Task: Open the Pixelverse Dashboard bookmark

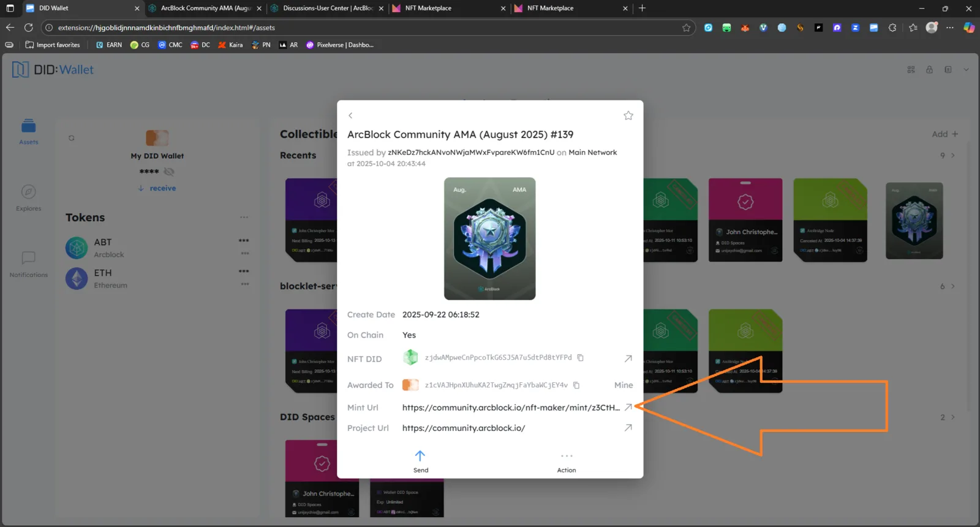Action: (x=340, y=45)
